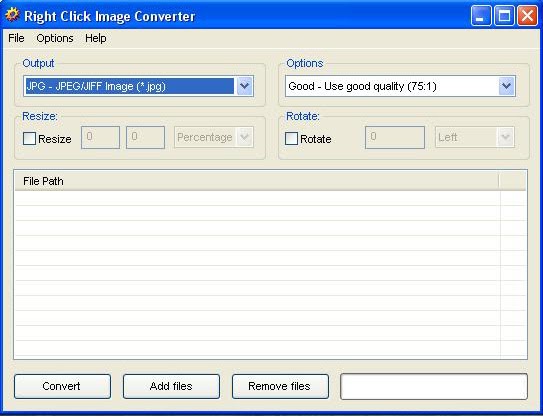Expand the quality Options dropdown arrow
The width and height of the screenshot is (543, 416).
click(506, 86)
